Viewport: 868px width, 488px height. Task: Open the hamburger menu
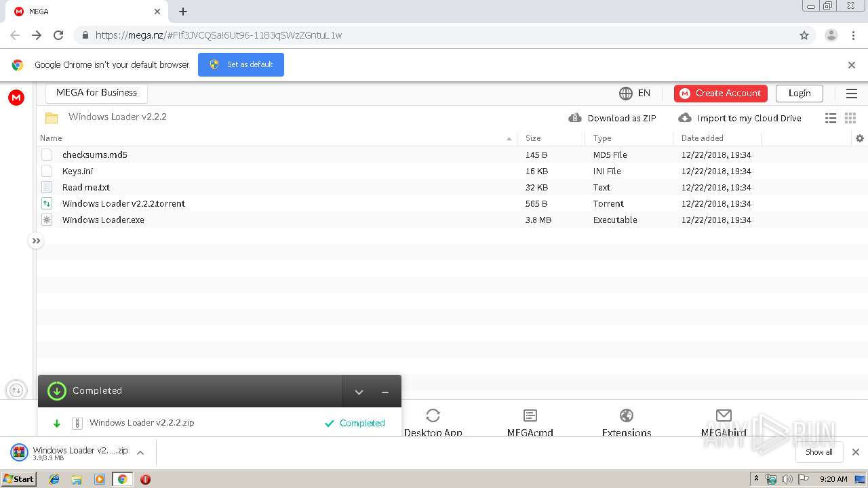tap(852, 94)
